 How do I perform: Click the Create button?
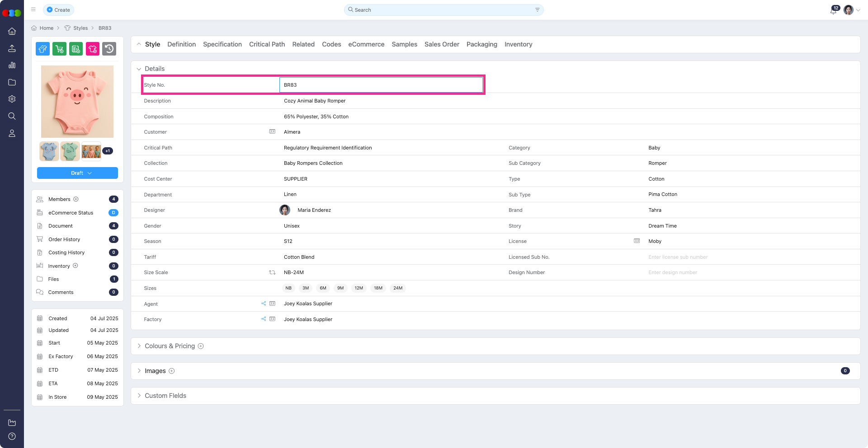point(58,10)
